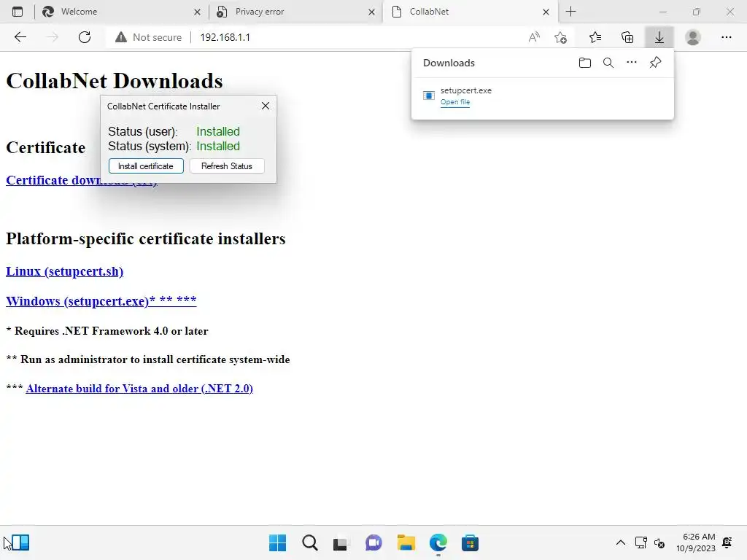Click the Not secure warning indicator

(x=149, y=37)
